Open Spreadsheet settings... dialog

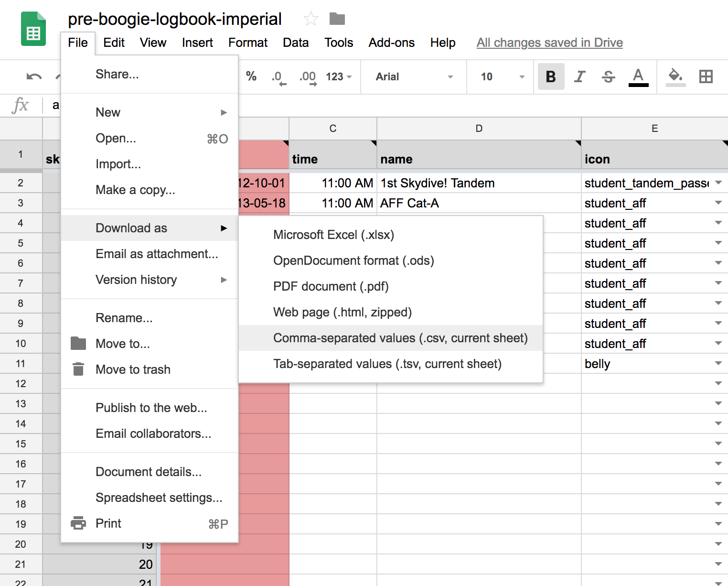pos(150,498)
